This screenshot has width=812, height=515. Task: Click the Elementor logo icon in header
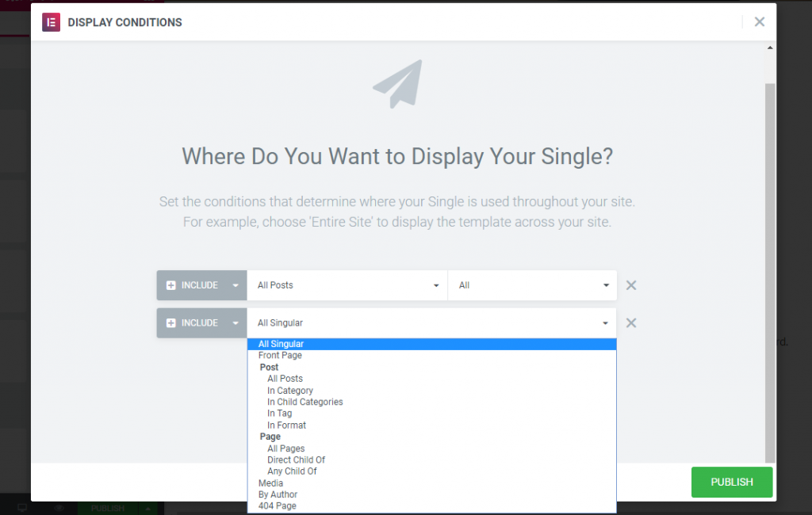click(52, 22)
